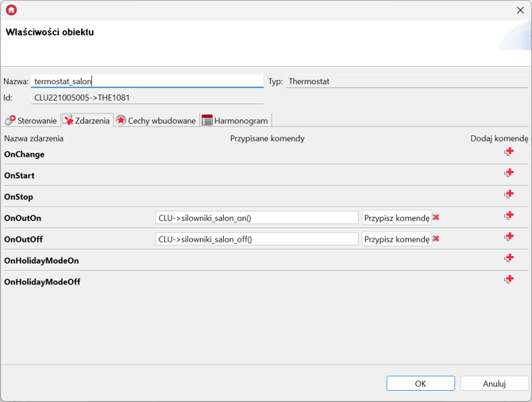Cancel the dialog with Anuluj
The image size is (532, 402).
[x=494, y=384]
